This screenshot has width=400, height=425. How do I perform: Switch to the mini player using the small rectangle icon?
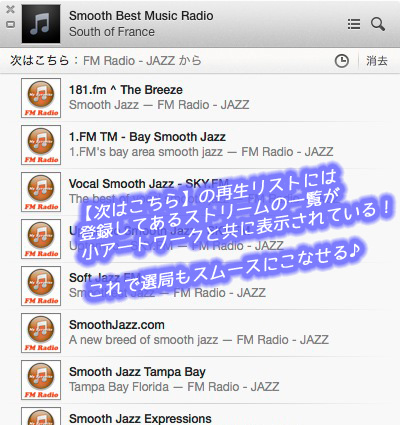[x=11, y=25]
